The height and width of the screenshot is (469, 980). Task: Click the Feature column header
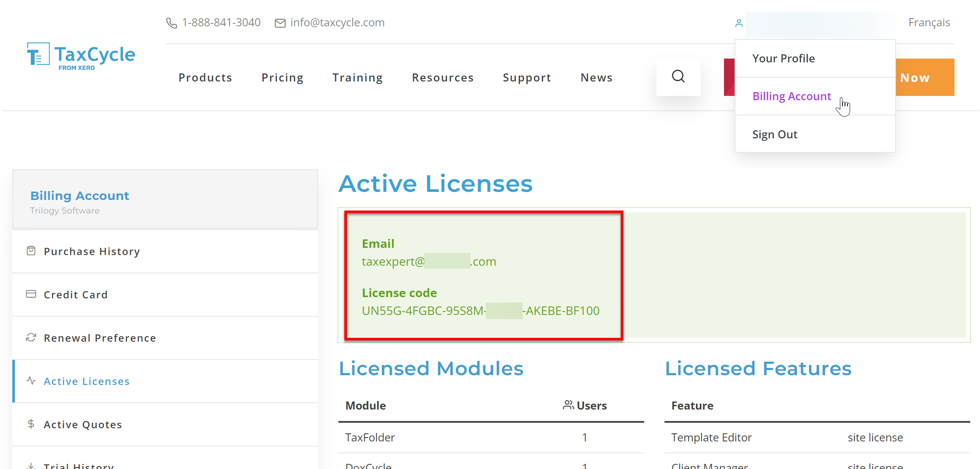(692, 405)
